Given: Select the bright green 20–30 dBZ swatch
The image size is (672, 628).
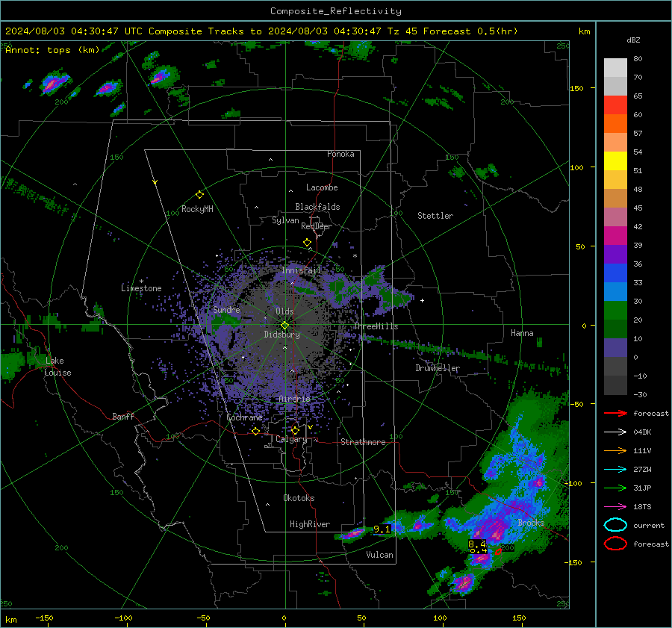Looking at the screenshot, I should click(615, 311).
